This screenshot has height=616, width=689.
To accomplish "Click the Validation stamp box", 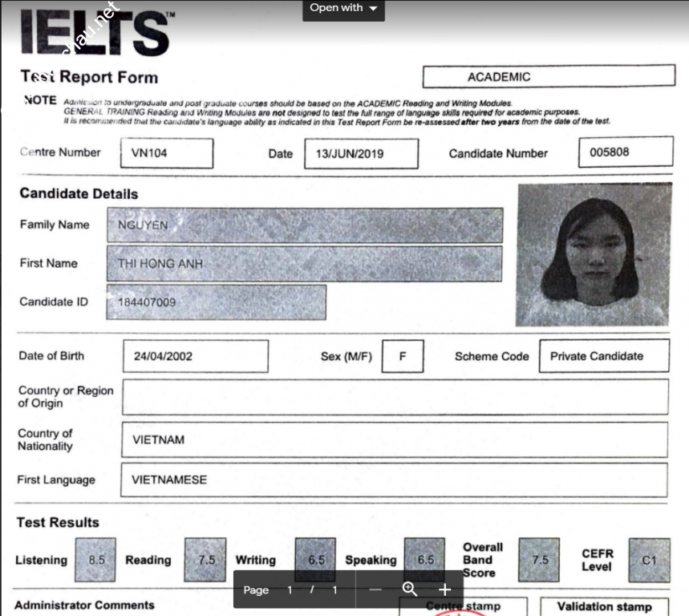I will 604,607.
